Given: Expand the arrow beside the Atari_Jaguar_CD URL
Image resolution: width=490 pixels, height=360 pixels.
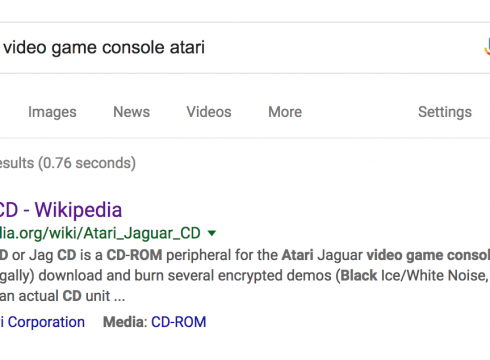Looking at the screenshot, I should 212,233.
